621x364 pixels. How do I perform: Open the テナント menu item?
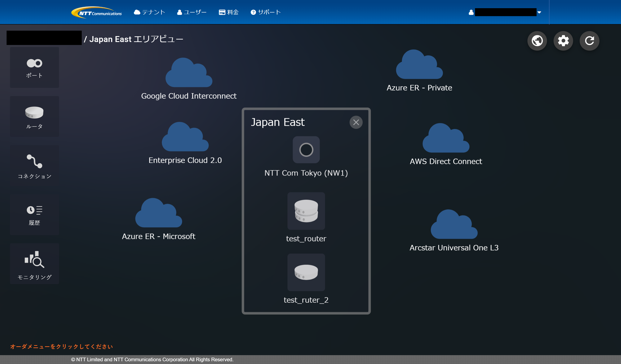pos(149,12)
